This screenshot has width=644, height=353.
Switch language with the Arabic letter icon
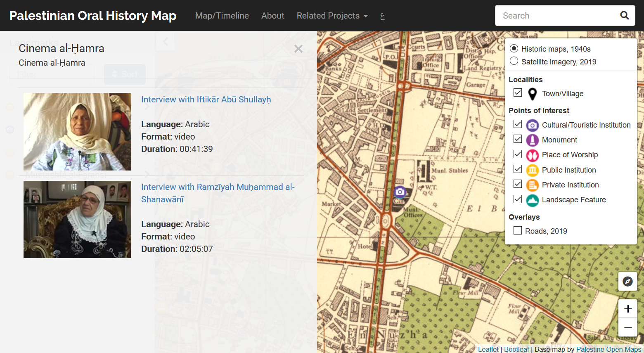[382, 16]
